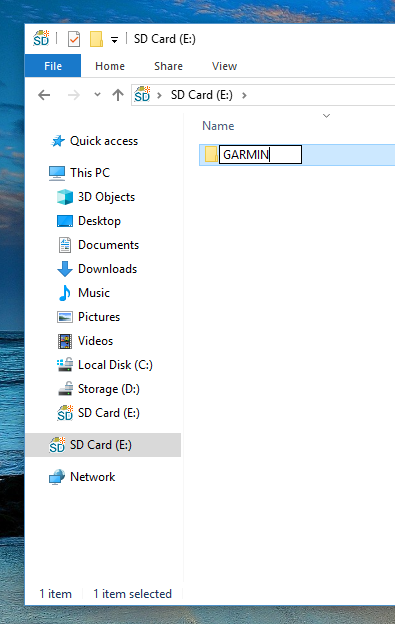The width and height of the screenshot is (395, 624).
Task: Expand the root chevron in address bar
Action: click(x=160, y=95)
